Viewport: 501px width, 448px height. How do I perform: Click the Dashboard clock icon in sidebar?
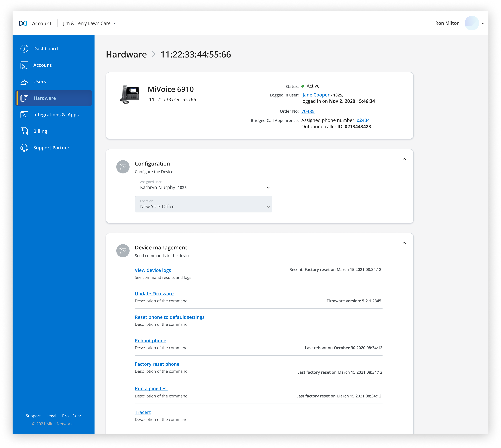pyautogui.click(x=24, y=49)
